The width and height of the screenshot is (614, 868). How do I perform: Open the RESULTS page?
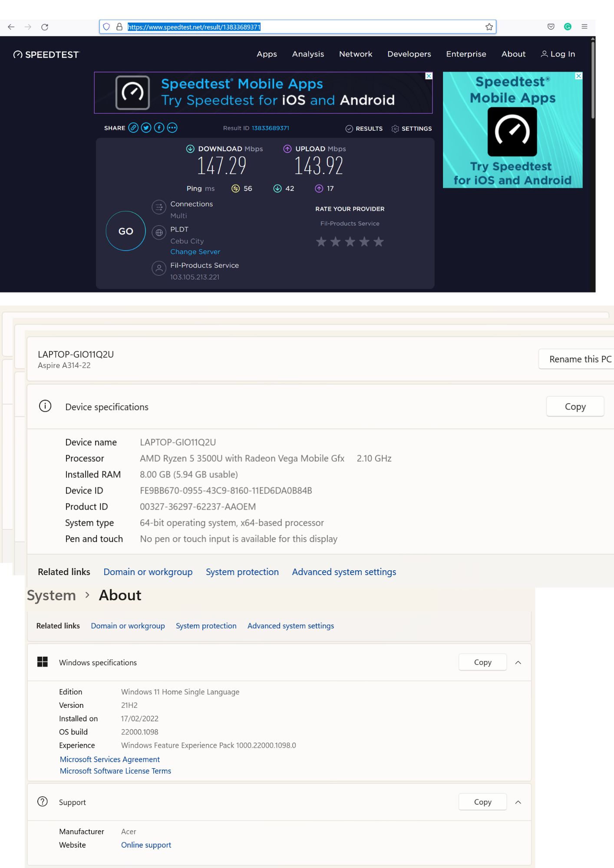click(364, 128)
